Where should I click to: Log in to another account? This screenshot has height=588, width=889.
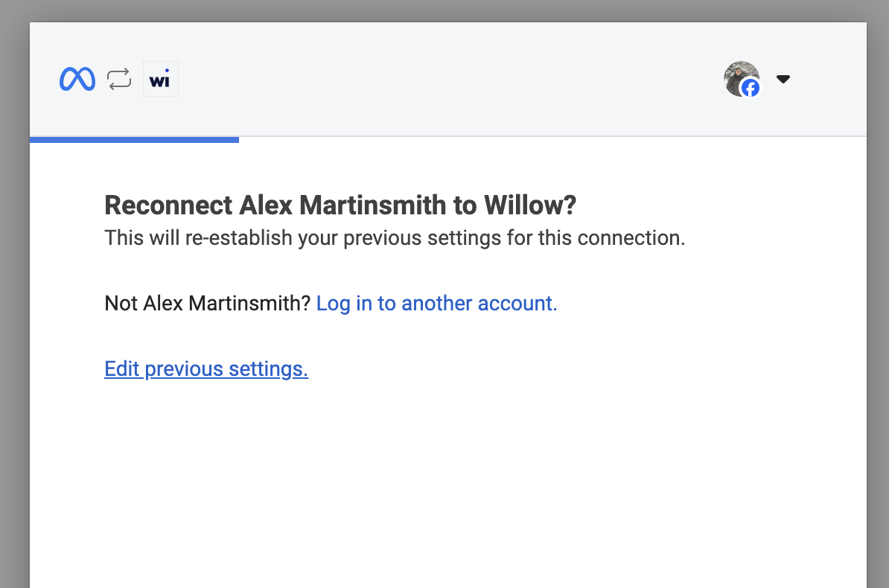[x=436, y=303]
